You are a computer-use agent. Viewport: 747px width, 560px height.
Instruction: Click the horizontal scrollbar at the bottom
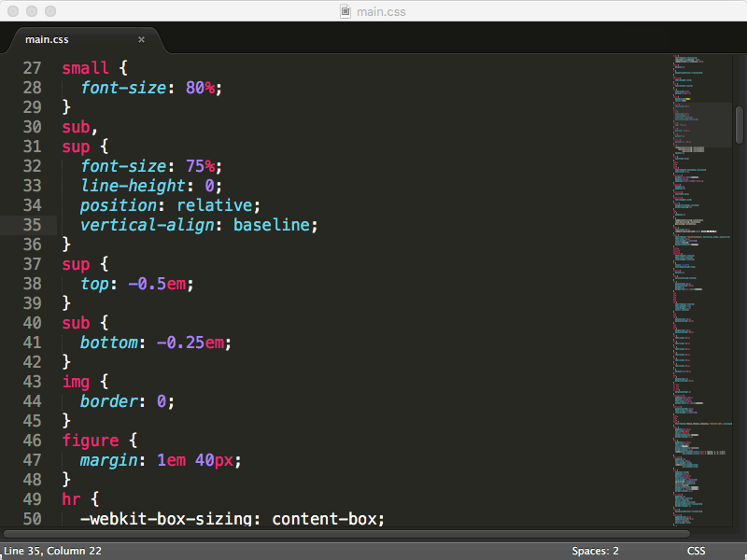coord(345,534)
